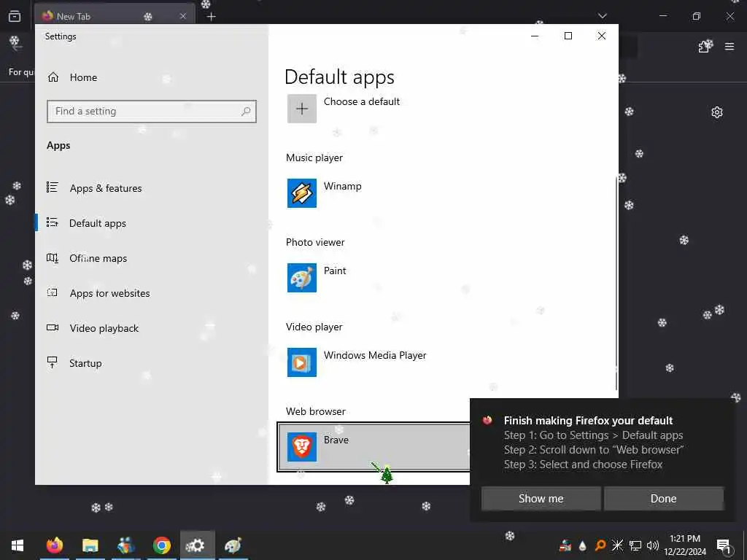This screenshot has width=747, height=560.
Task: Click the orange search tray icon
Action: pyautogui.click(x=600, y=545)
